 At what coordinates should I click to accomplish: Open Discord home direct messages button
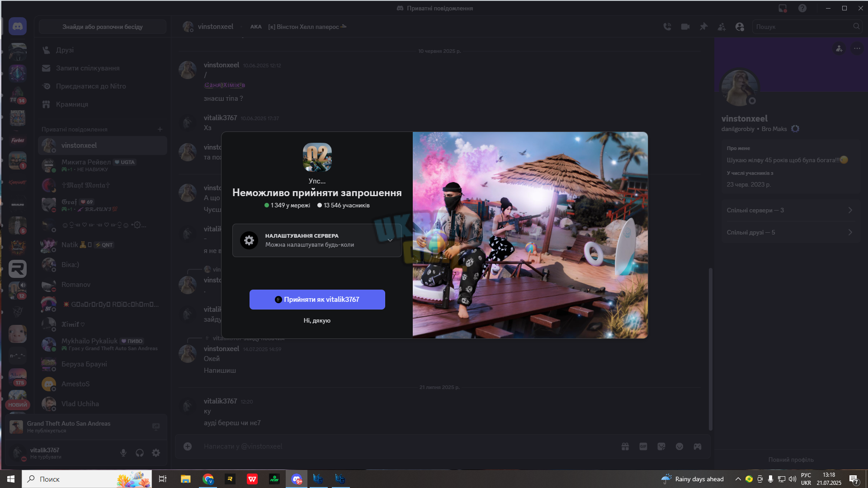click(x=18, y=27)
